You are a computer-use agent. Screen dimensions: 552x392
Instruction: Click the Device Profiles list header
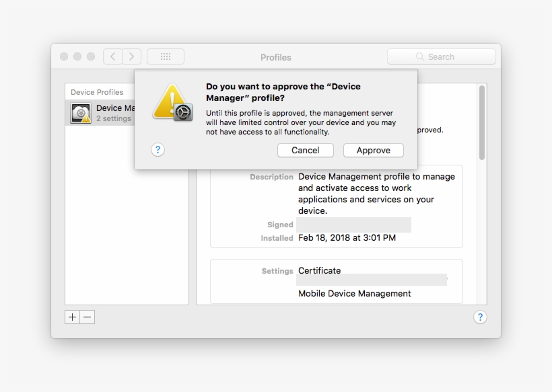point(97,92)
